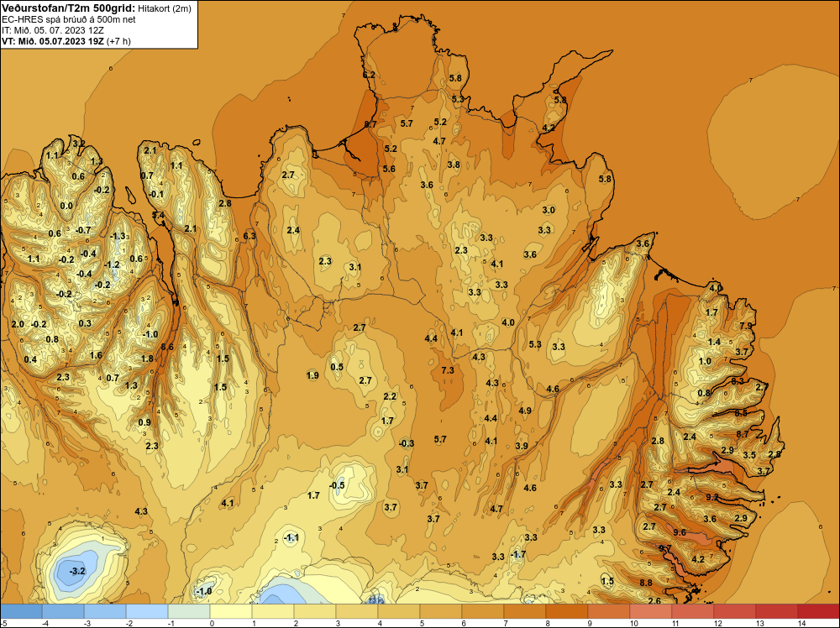The width and height of the screenshot is (840, 628).
Task: Click the '9.2' temperature value
Action: click(x=712, y=497)
